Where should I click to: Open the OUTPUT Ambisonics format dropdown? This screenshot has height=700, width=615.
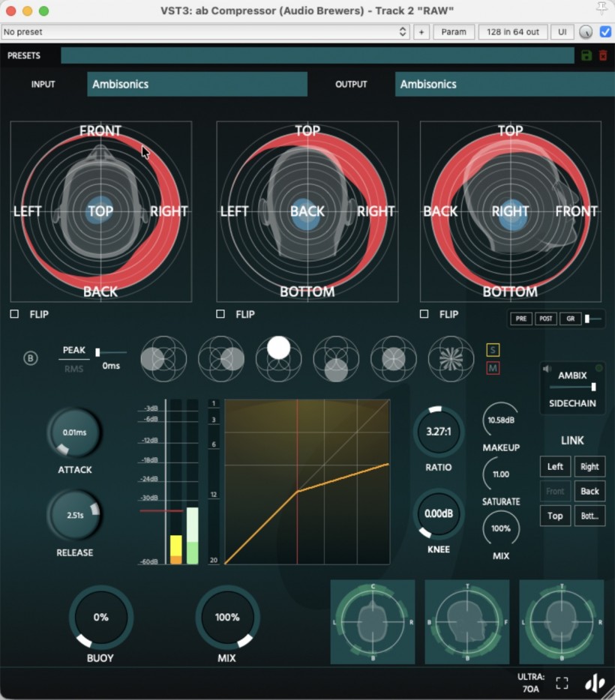[x=505, y=84]
